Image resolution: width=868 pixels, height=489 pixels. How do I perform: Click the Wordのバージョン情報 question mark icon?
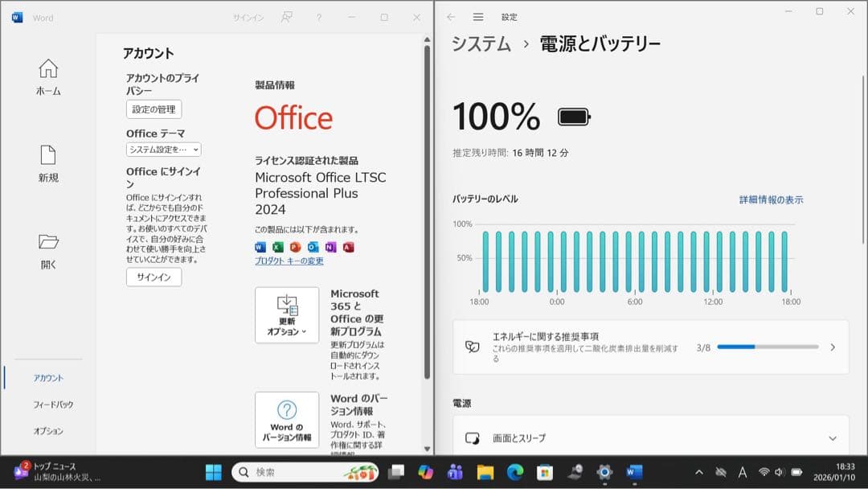287,410
